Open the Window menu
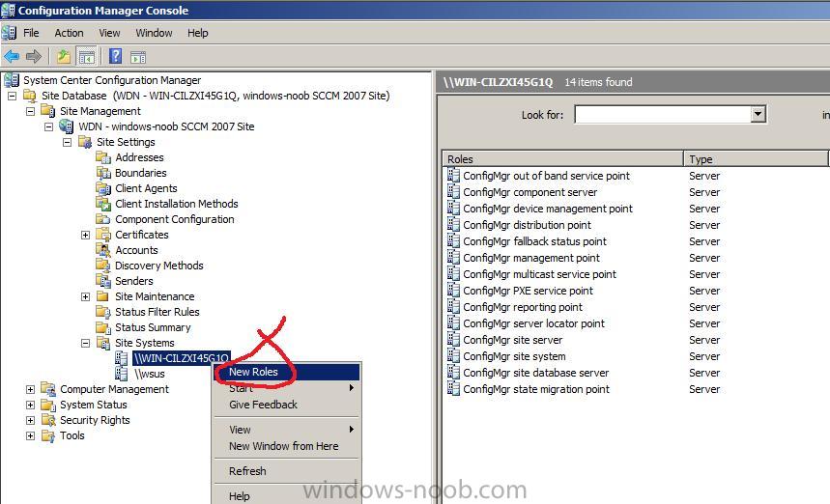The height and width of the screenshot is (504, 830). [154, 33]
